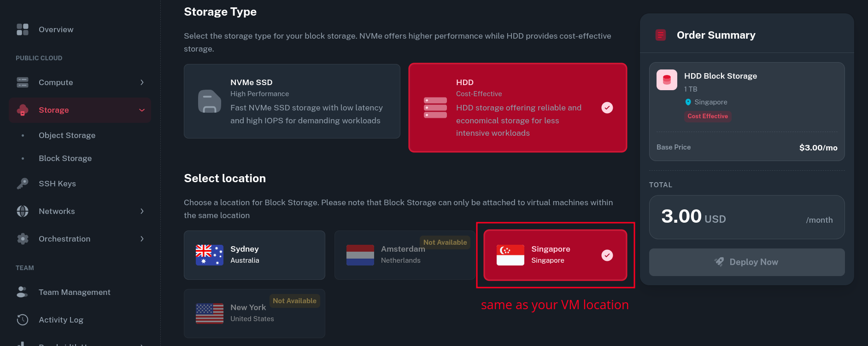
Task: Select the HDD storage checkmark
Action: tap(607, 108)
